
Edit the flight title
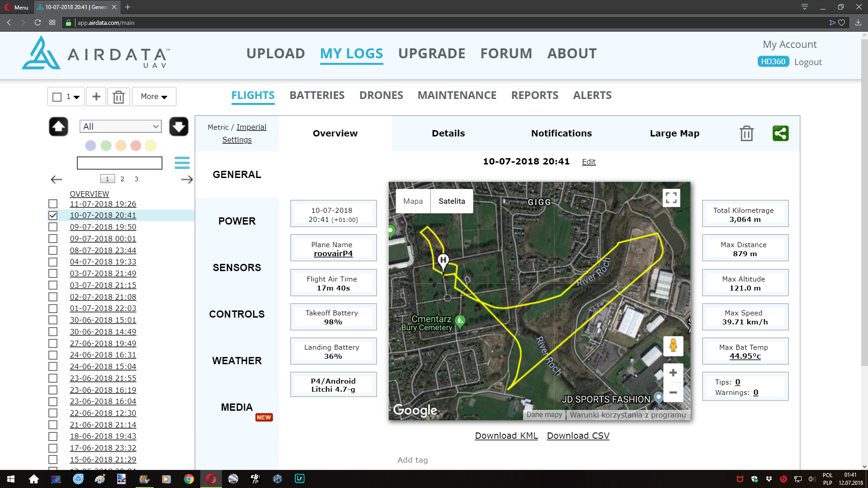(x=589, y=162)
